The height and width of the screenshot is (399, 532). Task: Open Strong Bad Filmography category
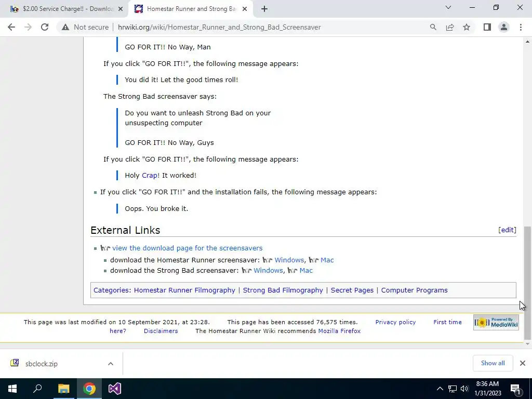tap(283, 290)
